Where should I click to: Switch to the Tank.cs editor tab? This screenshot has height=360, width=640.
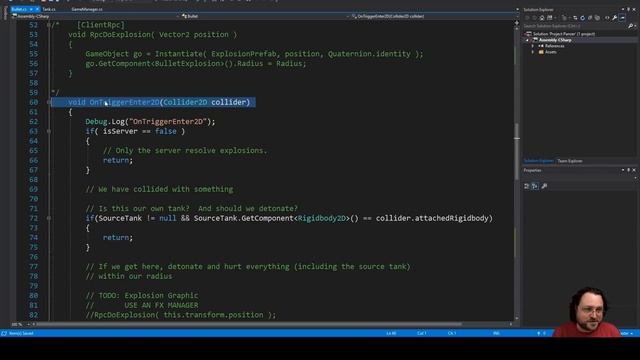coord(49,9)
